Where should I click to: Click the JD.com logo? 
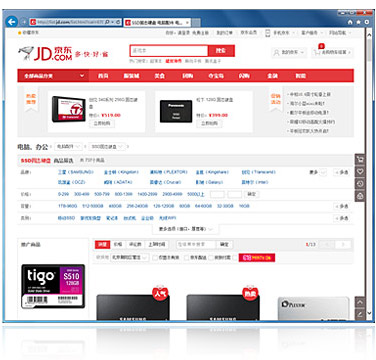(45, 53)
